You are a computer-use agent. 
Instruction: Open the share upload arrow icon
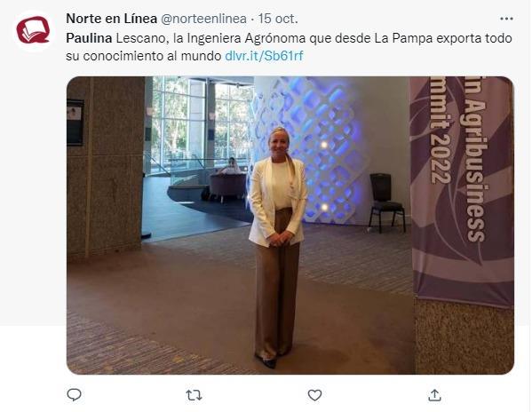point(434,395)
